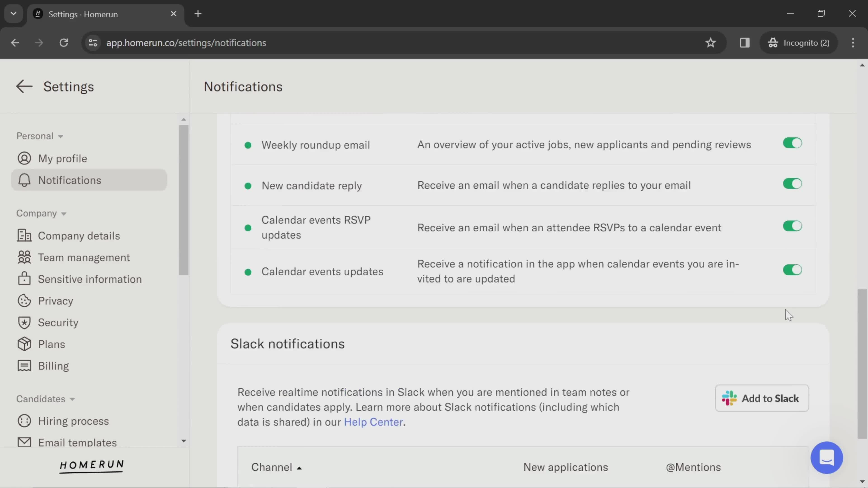
Task: Click the main page scrollbar thumb
Action: [x=862, y=364]
